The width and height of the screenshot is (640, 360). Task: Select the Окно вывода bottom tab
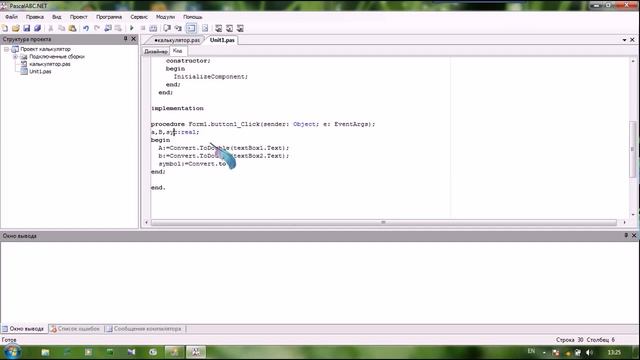(x=24, y=329)
